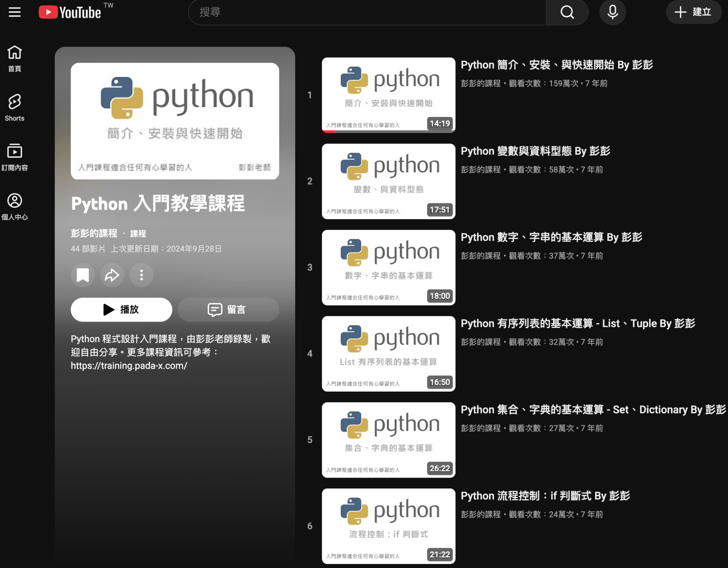Screen dimensions: 728x568
Task: Click the 17:51 duration badge
Action: click(439, 210)
